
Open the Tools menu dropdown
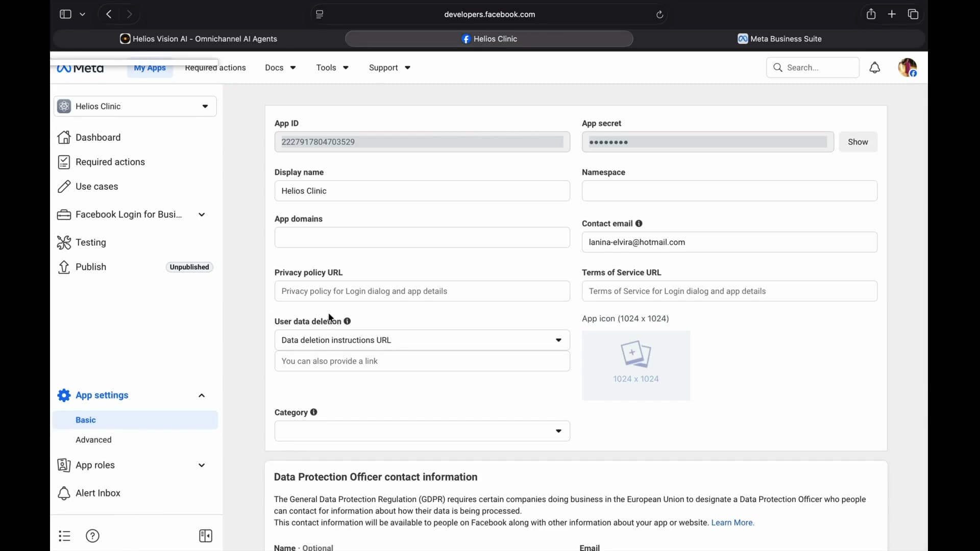point(333,68)
